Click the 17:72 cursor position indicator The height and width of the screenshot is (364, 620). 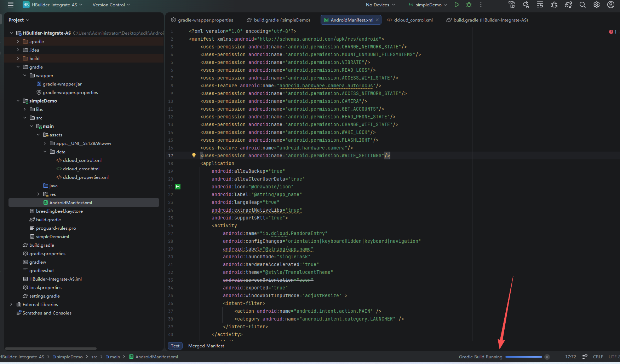[x=570, y=357]
